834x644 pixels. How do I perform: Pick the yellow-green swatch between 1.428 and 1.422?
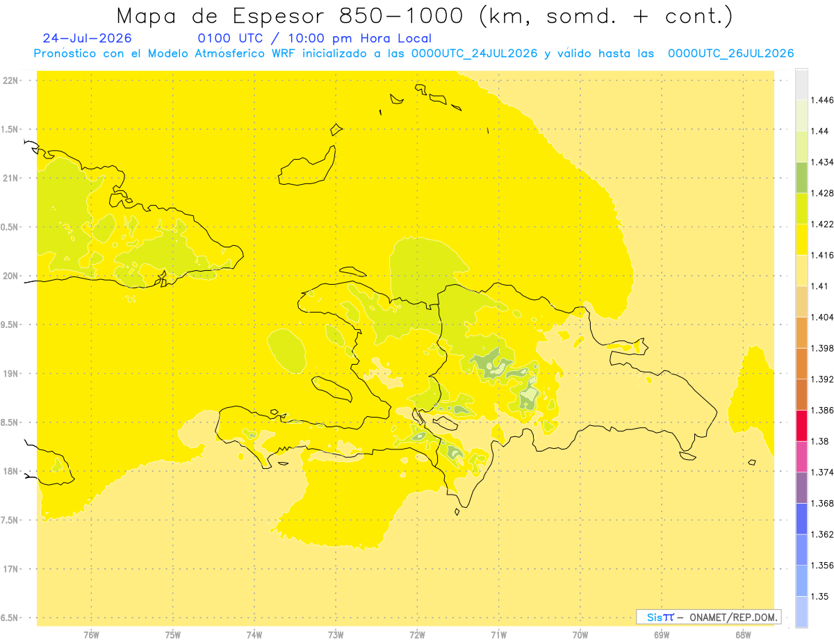[801, 208]
